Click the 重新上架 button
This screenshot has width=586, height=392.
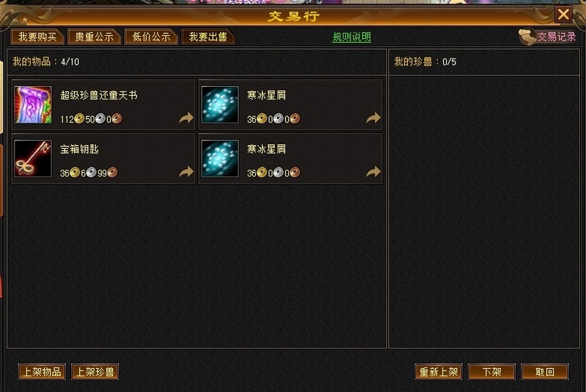click(439, 372)
